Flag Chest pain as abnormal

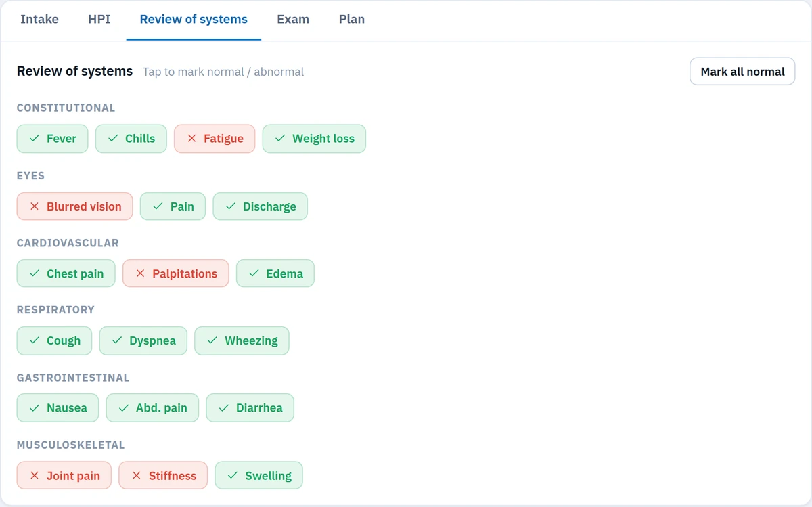click(x=66, y=273)
